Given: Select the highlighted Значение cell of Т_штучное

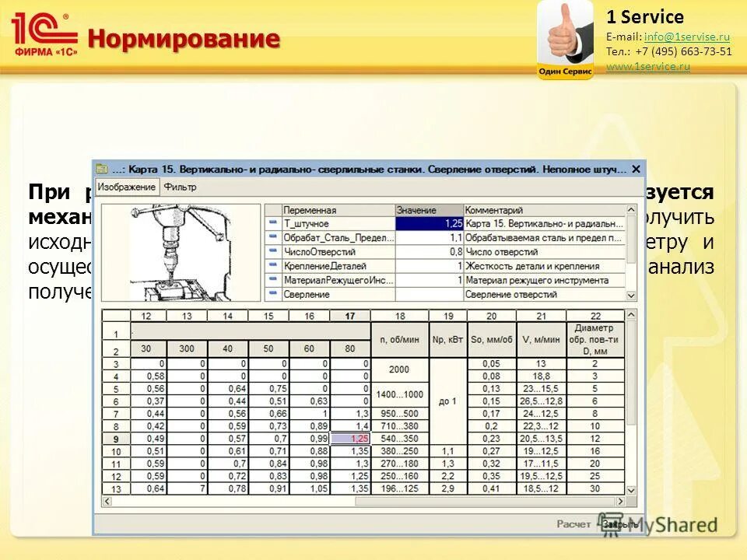Looking at the screenshot, I should pos(430,223).
